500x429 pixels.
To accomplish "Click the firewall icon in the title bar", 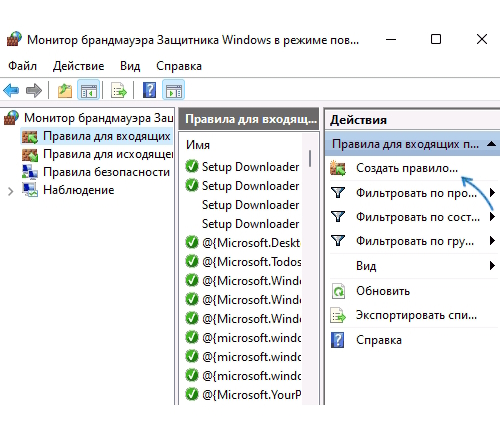I will (x=14, y=39).
